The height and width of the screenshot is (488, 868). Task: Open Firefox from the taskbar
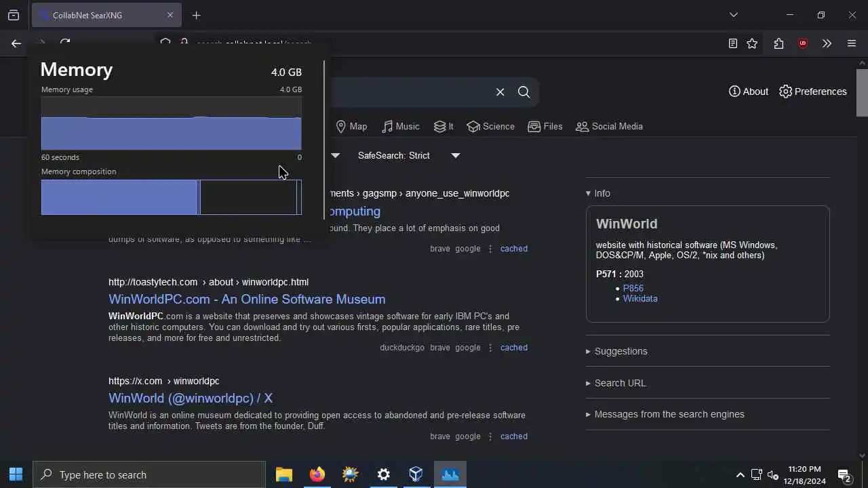click(317, 474)
